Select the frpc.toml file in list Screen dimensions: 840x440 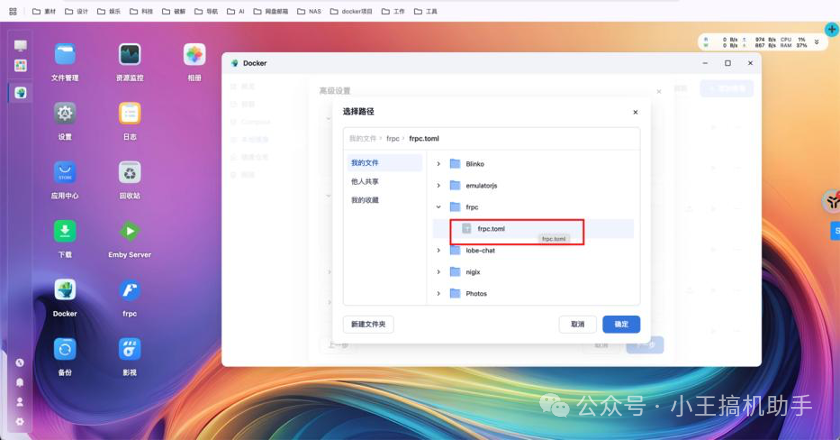pyautogui.click(x=491, y=229)
